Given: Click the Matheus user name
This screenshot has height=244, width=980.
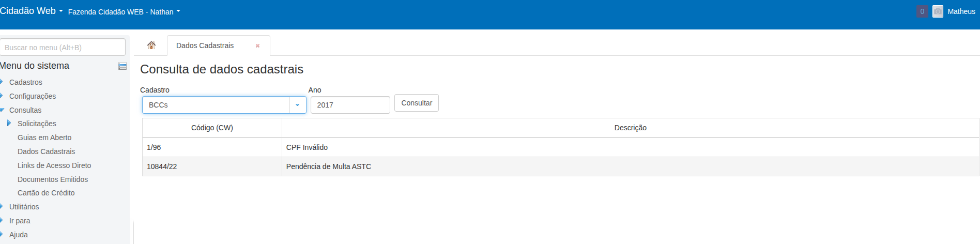Looking at the screenshot, I should point(961,11).
